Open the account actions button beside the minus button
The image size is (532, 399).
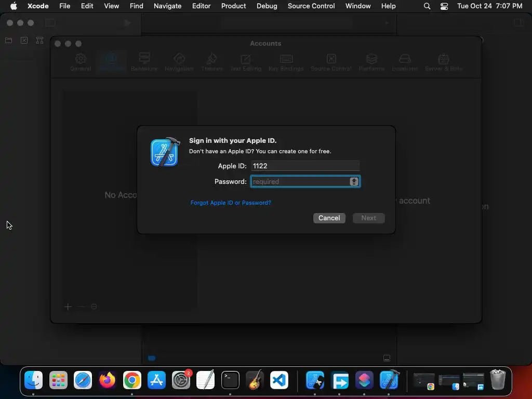94,307
